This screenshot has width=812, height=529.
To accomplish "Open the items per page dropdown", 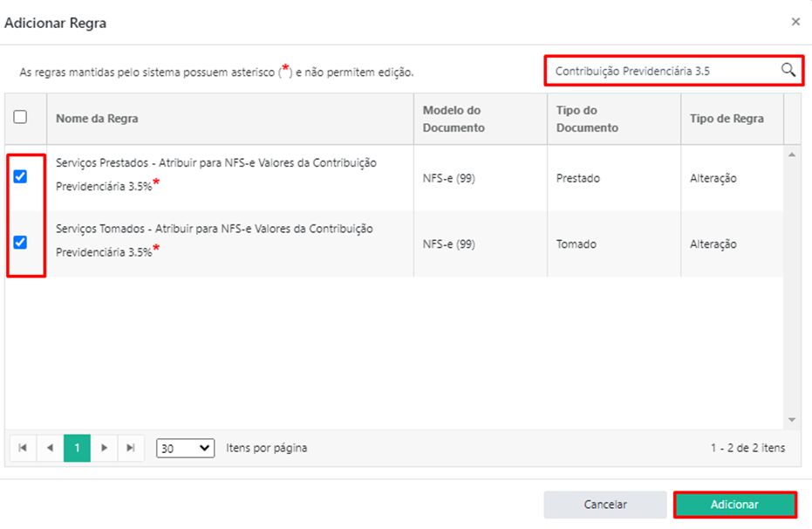I will click(186, 448).
